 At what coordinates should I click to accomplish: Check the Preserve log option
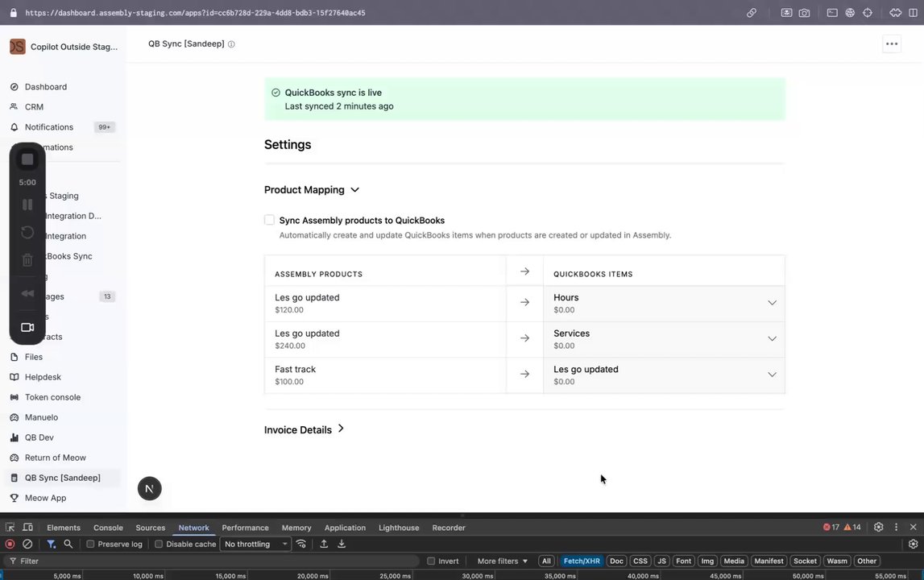[x=91, y=545]
